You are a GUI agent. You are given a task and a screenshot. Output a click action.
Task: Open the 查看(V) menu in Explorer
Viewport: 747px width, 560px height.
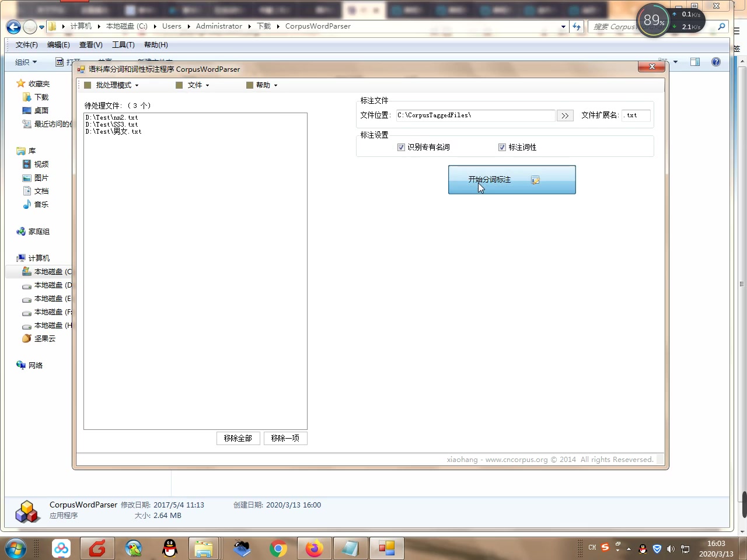91,45
